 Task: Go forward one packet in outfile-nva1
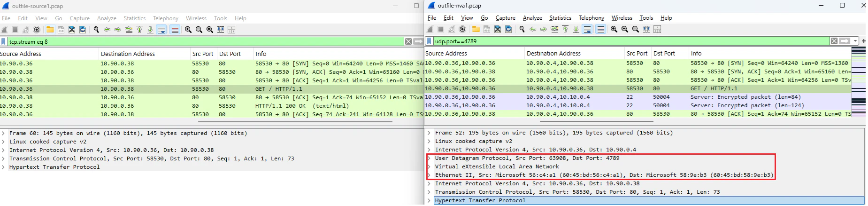[x=544, y=29]
